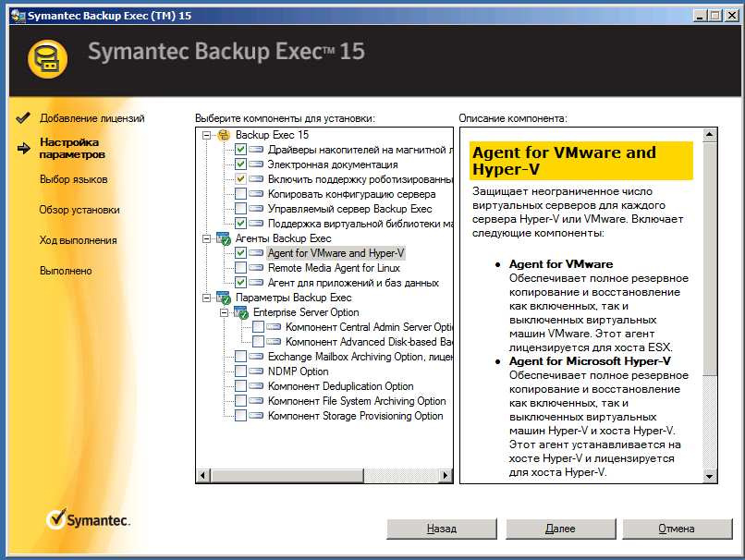Click the drive icon beside Remote Media Agent for Linux
745x560 pixels.
(256, 268)
